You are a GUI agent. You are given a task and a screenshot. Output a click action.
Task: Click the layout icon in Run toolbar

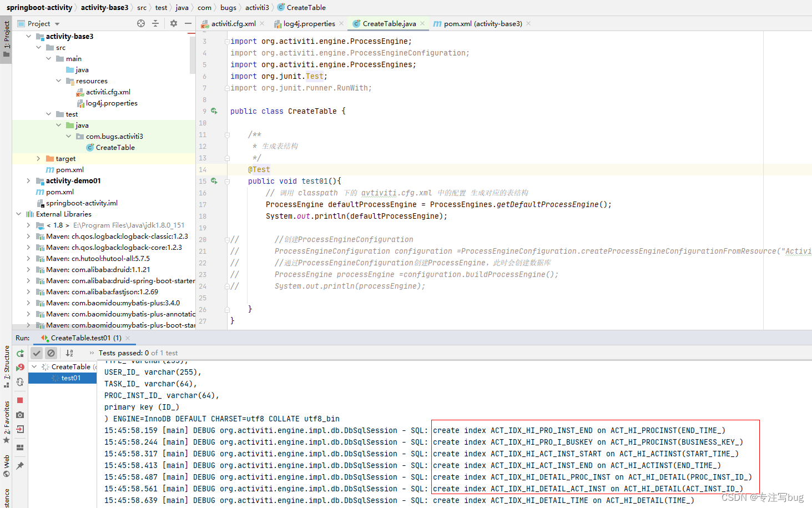(x=20, y=447)
